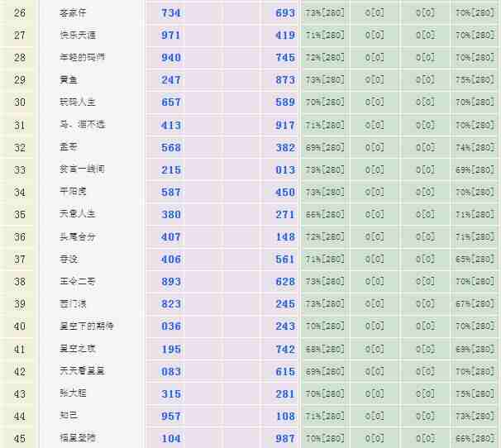
Task: Click row number 30 in the index column
Action: click(x=20, y=102)
